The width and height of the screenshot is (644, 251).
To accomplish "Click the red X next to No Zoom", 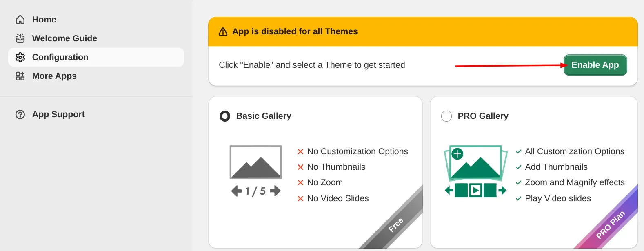I will (300, 182).
